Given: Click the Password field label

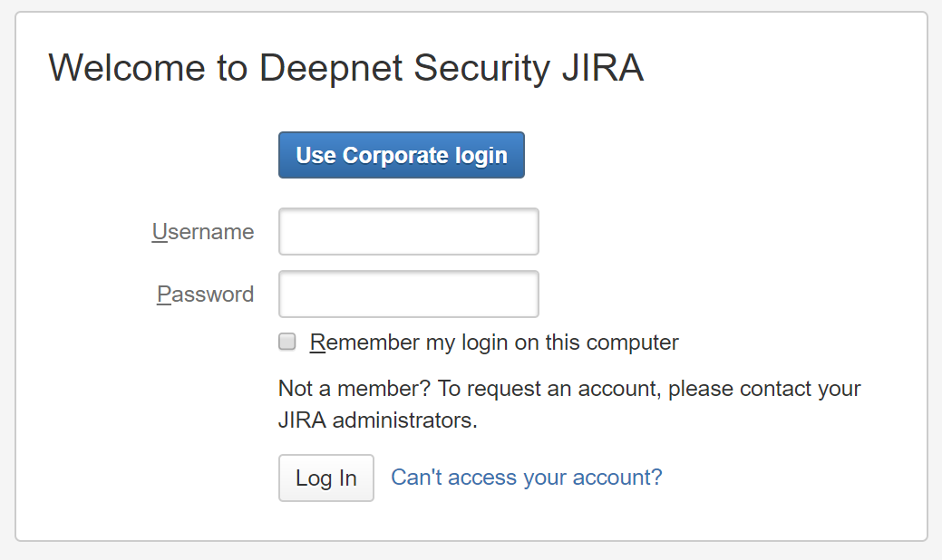Looking at the screenshot, I should (x=206, y=294).
